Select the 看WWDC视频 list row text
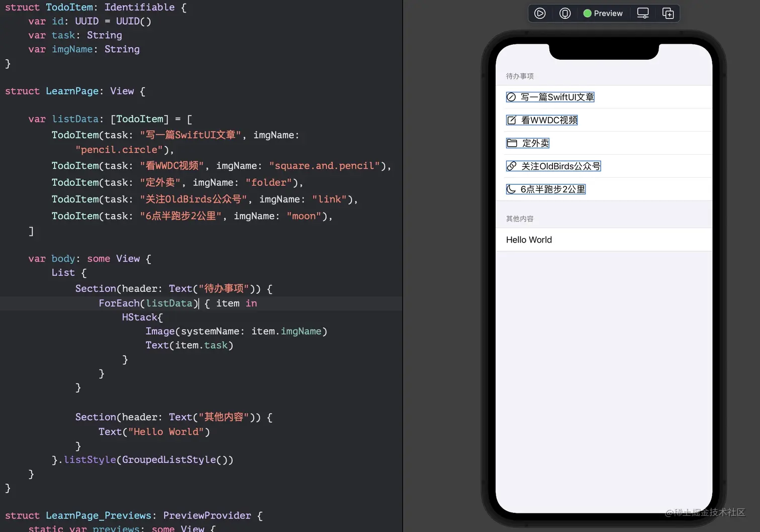Viewport: 760px width, 532px height. (x=549, y=120)
